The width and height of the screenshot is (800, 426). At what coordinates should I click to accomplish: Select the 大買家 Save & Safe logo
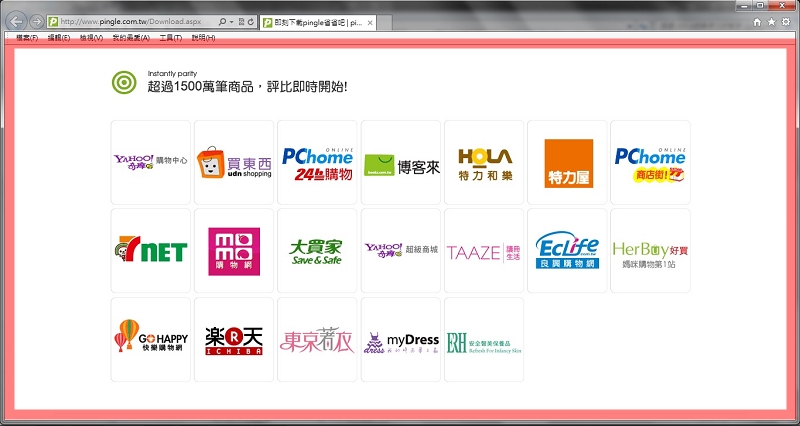(x=317, y=250)
